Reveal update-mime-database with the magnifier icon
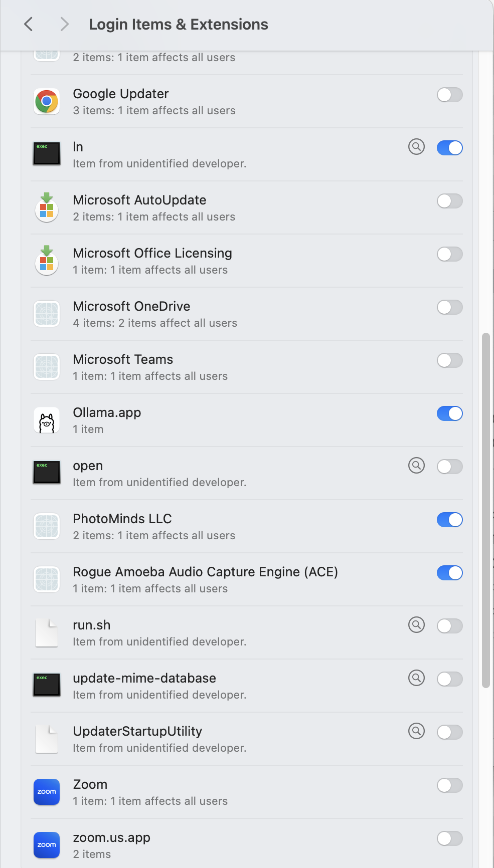 (416, 678)
